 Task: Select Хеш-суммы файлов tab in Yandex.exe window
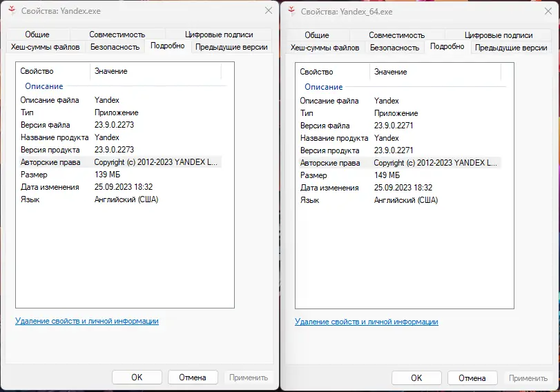tap(46, 48)
